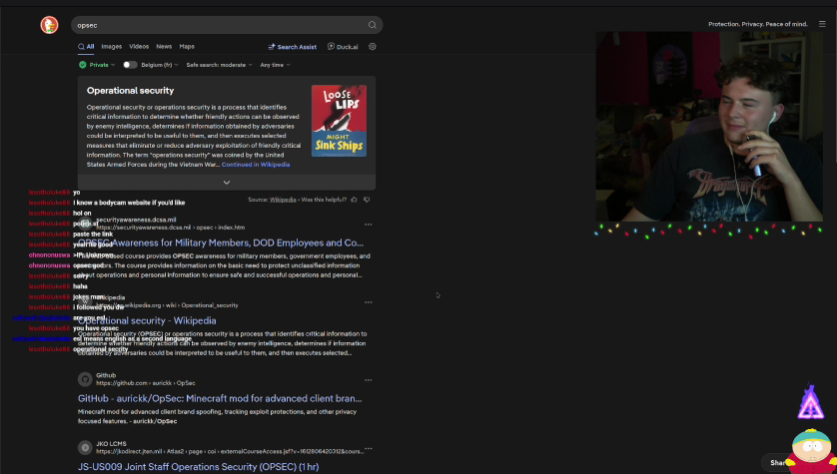Screen dimensions: 837x474
Task: Open more options dots for securityawareness result
Action: (368, 224)
